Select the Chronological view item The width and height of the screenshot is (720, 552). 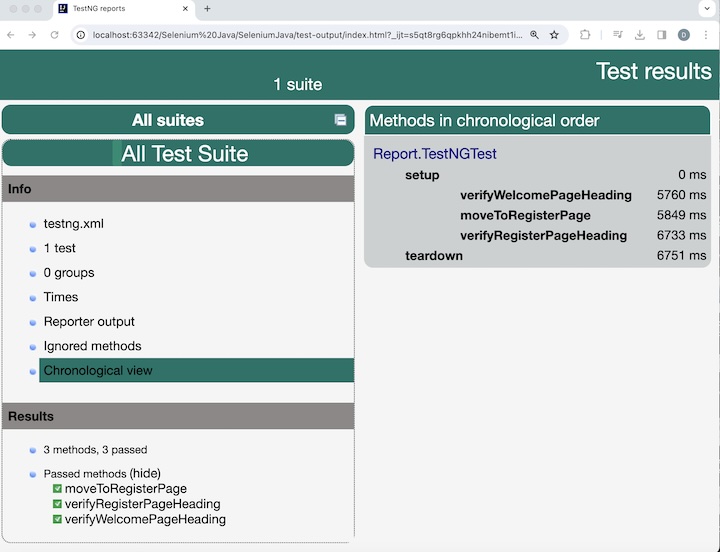[197, 370]
